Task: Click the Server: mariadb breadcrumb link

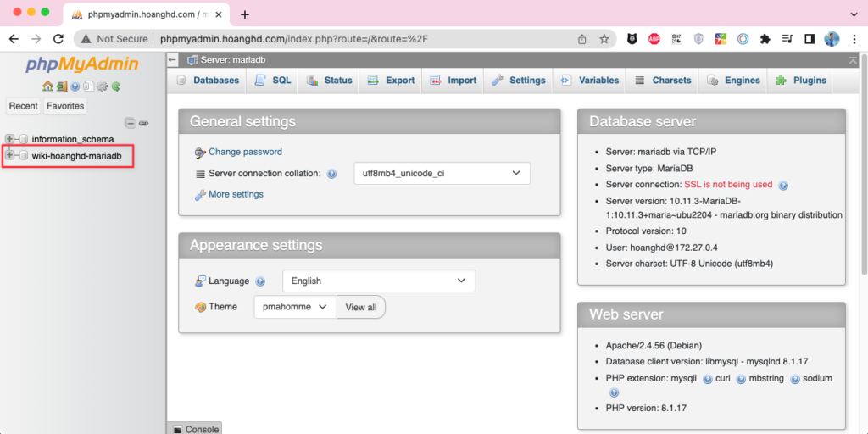Action: (233, 60)
